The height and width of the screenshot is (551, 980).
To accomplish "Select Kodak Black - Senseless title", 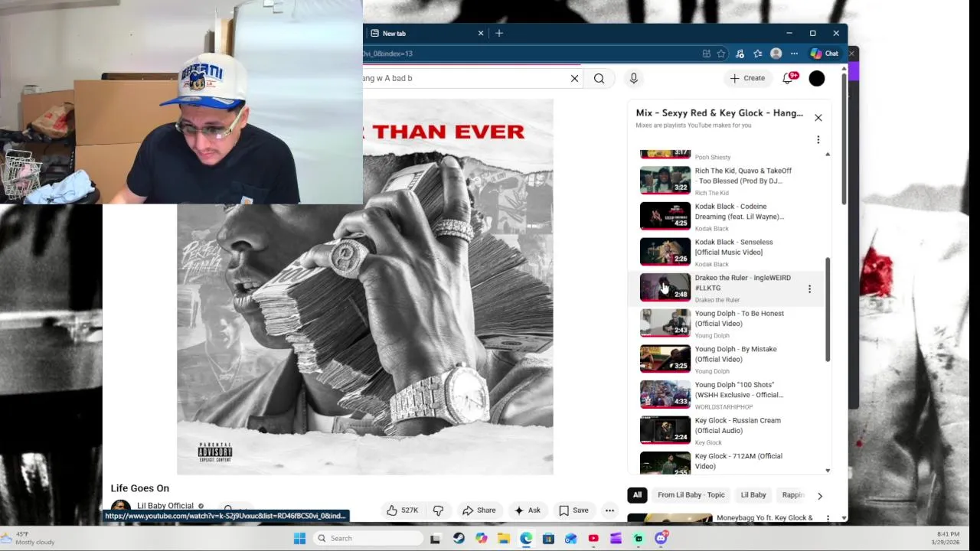I will click(x=733, y=247).
